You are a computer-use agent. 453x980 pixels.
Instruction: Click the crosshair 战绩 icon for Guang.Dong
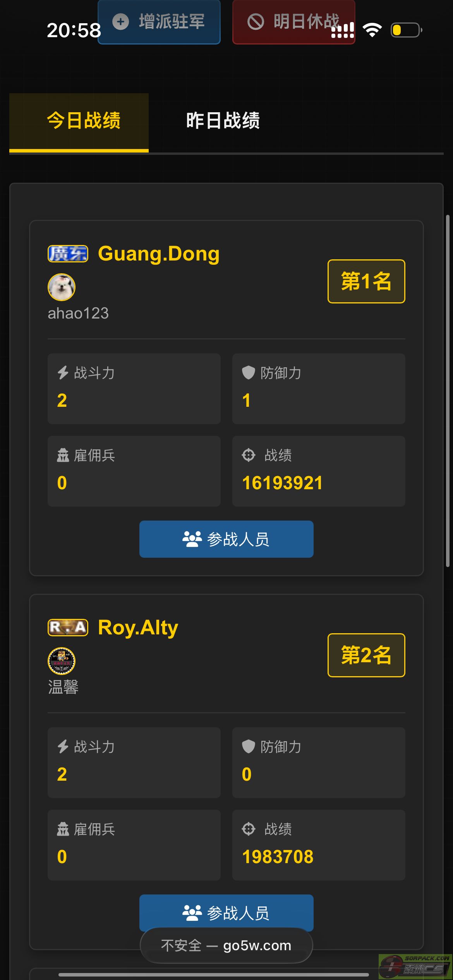click(x=249, y=455)
